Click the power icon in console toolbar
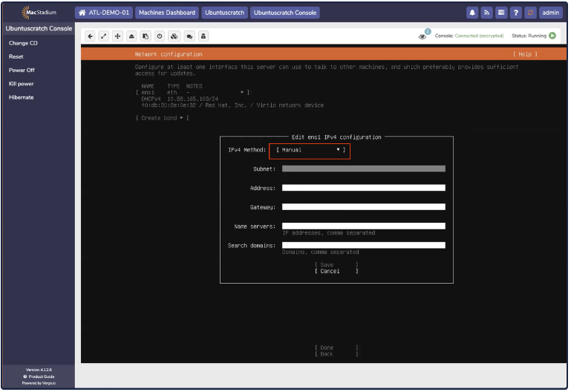The image size is (571, 392). tap(160, 36)
